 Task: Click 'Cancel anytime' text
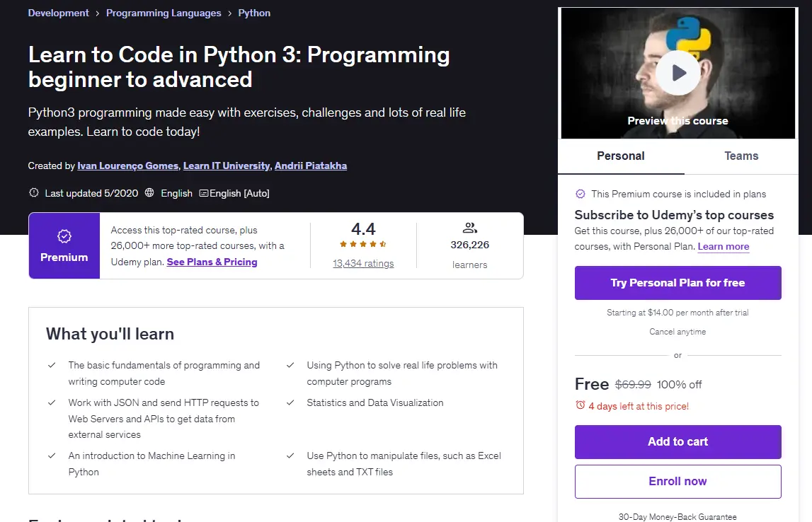coord(677,332)
